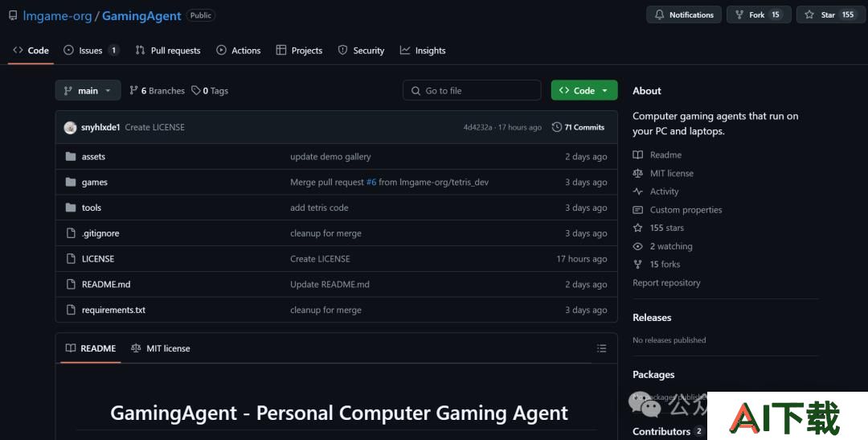Click the LICENSE file icon
This screenshot has height=440, width=868.
pos(71,259)
